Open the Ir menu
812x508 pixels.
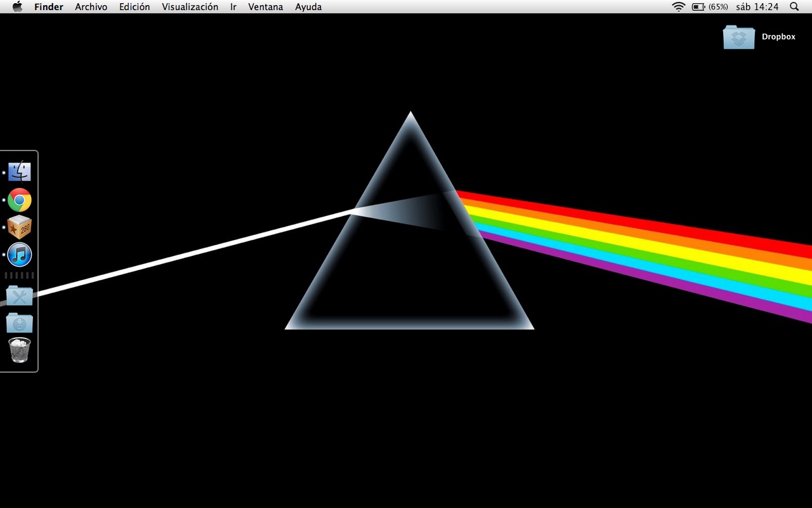tap(233, 7)
